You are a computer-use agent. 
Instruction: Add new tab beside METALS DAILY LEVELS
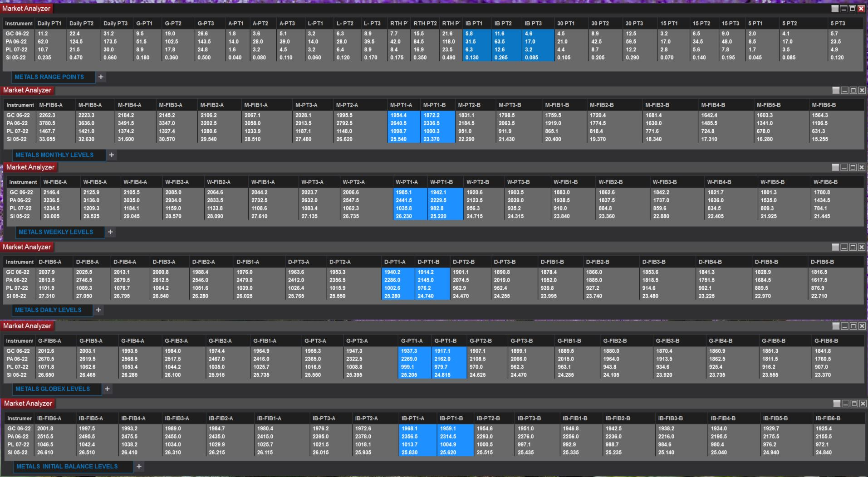98,310
